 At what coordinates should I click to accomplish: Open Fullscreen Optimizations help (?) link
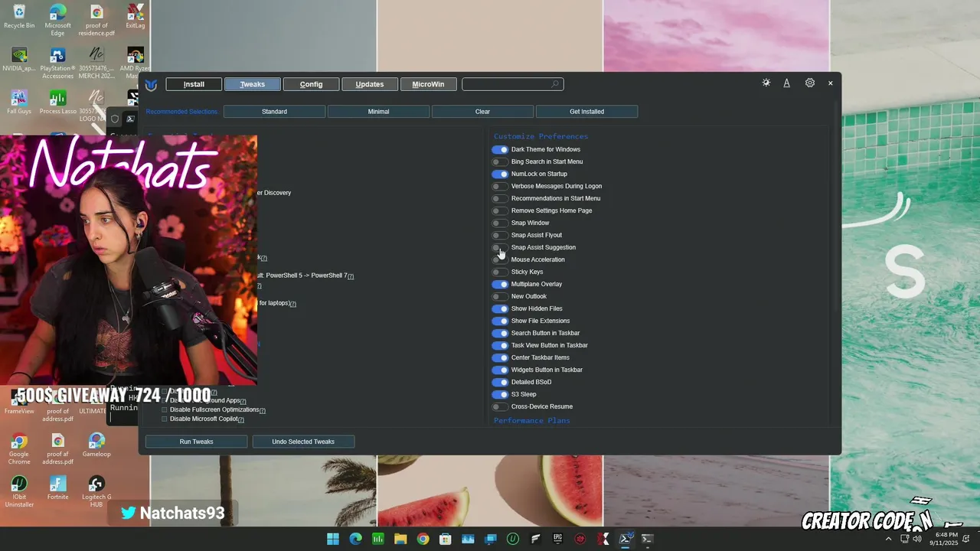(263, 411)
